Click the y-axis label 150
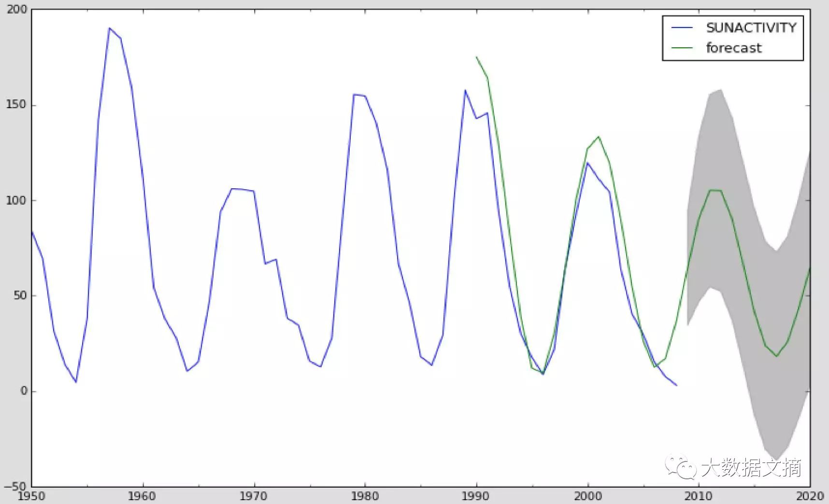829x504 pixels. (x=17, y=105)
